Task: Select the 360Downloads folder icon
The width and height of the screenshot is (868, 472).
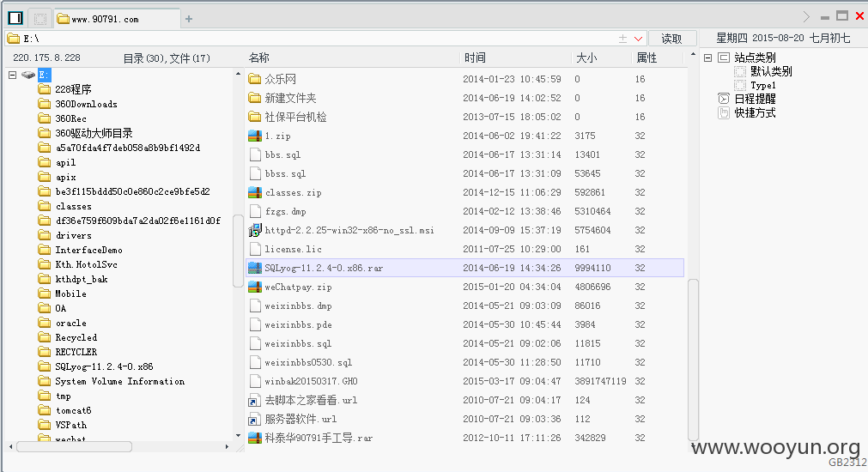Action: point(45,104)
